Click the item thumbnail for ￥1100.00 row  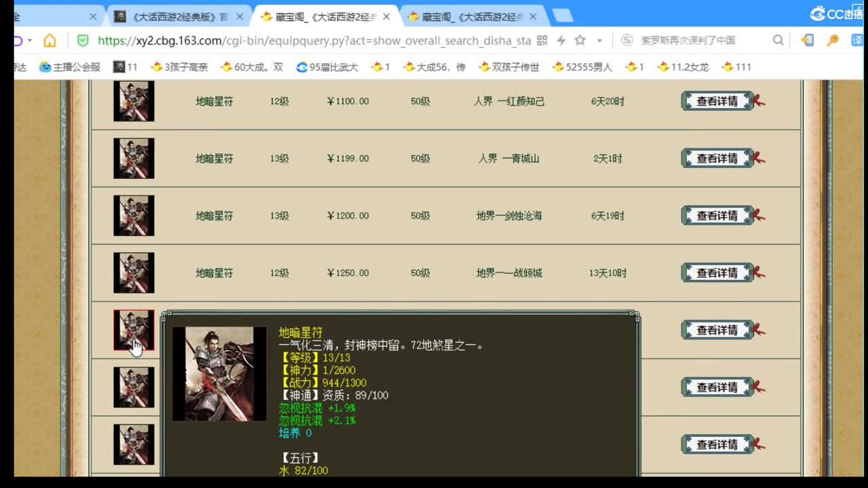(134, 101)
